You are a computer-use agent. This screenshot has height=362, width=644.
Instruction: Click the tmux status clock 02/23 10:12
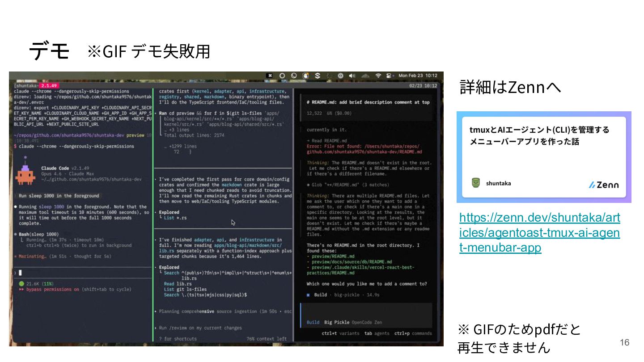pyautogui.click(x=423, y=85)
